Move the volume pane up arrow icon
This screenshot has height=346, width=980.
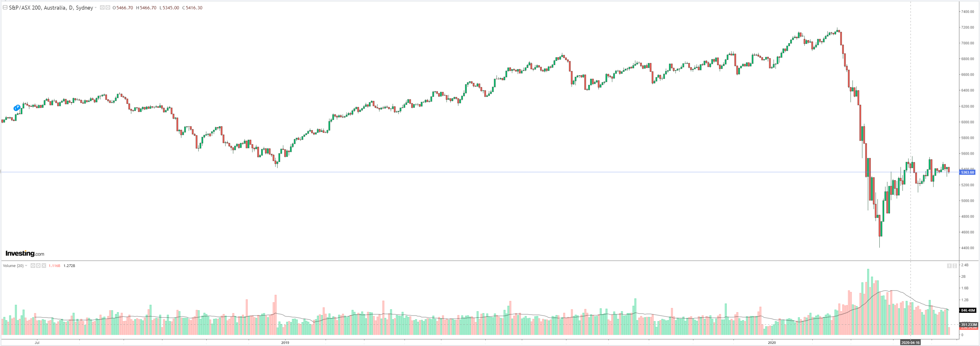(x=949, y=266)
